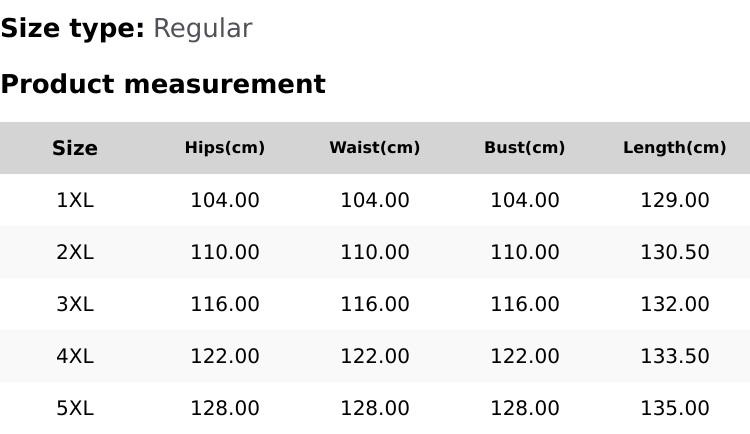The width and height of the screenshot is (750, 434).
Task: Select the Product measurement heading
Action: (x=163, y=84)
